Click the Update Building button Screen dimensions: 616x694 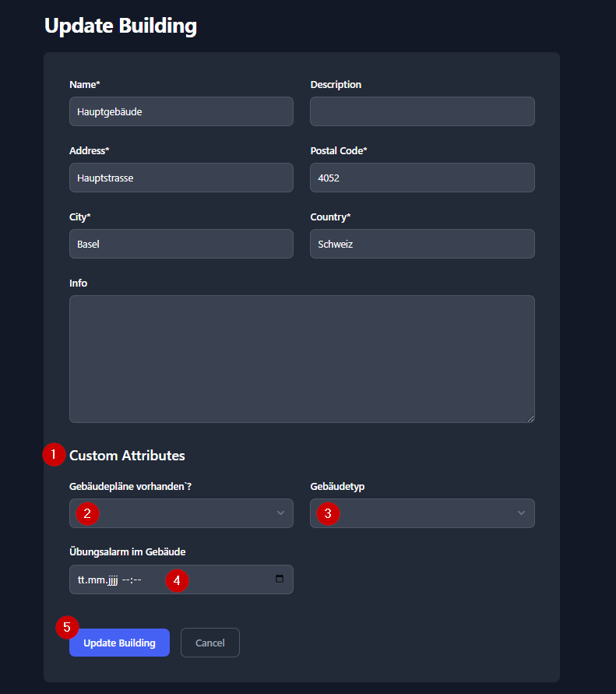click(119, 643)
